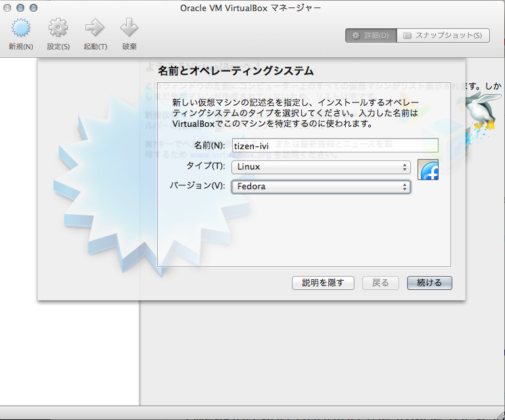Click the name field containing tizen-ivi
Screen dimensions: 505x420
point(335,146)
